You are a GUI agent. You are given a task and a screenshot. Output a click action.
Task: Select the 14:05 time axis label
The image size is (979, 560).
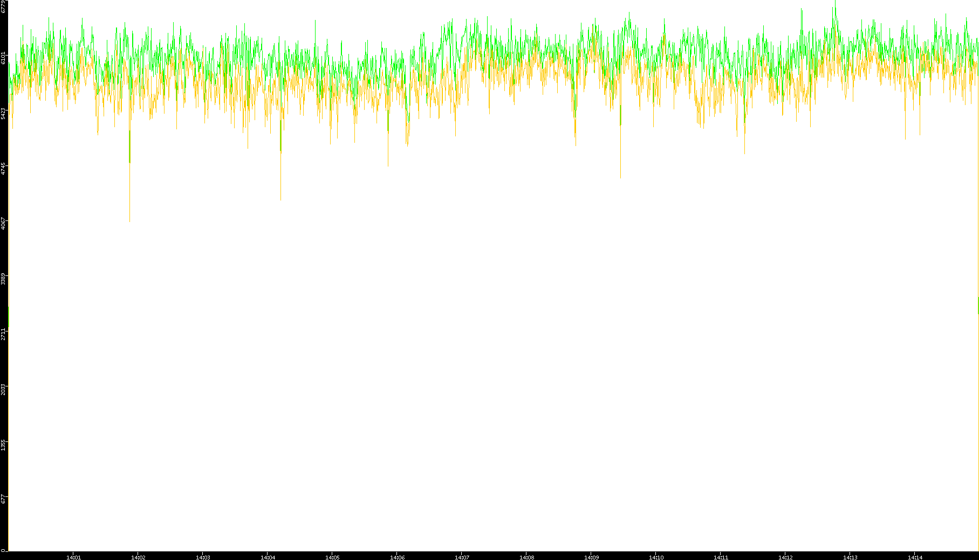pyautogui.click(x=332, y=557)
